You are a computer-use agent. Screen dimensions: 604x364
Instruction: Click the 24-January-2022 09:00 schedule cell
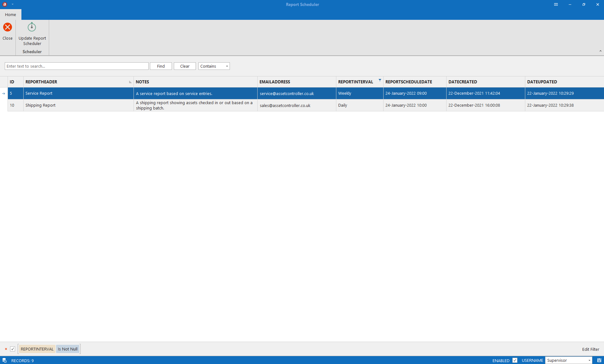click(415, 93)
